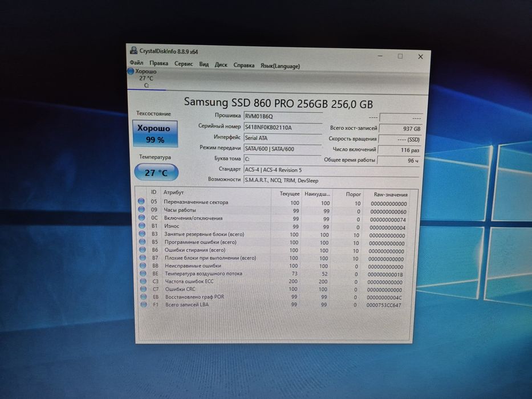Click the drive letter field C:
532x399 pixels.
tap(282, 159)
